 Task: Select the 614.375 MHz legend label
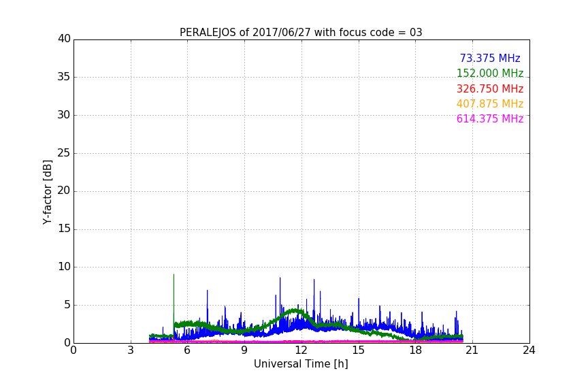[x=490, y=119]
